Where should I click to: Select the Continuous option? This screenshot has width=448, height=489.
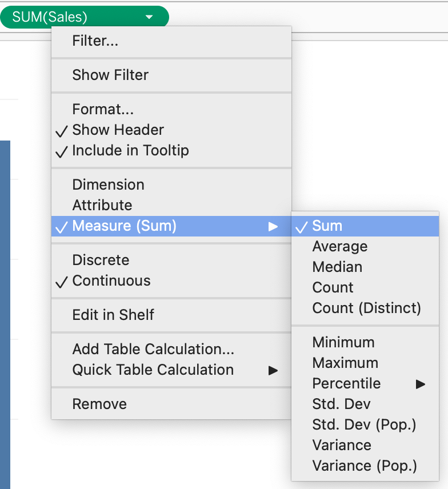111,280
